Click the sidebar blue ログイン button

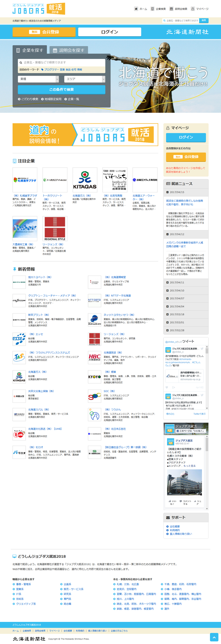[x=186, y=137]
